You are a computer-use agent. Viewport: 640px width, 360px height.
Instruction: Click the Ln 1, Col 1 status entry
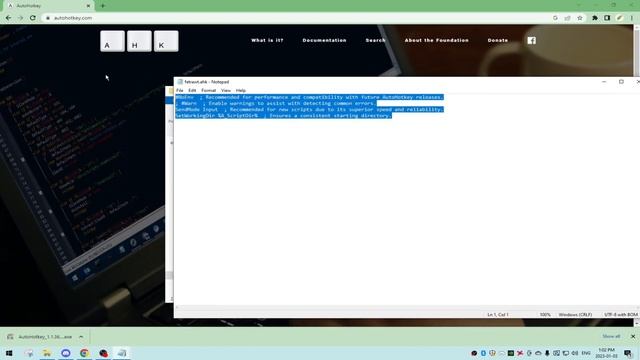(498, 315)
